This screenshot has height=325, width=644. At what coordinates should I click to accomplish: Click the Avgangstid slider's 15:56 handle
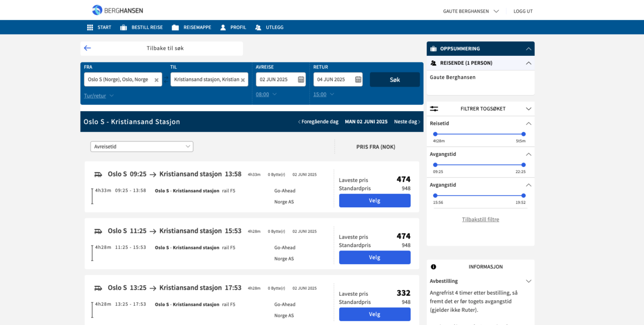coord(435,195)
